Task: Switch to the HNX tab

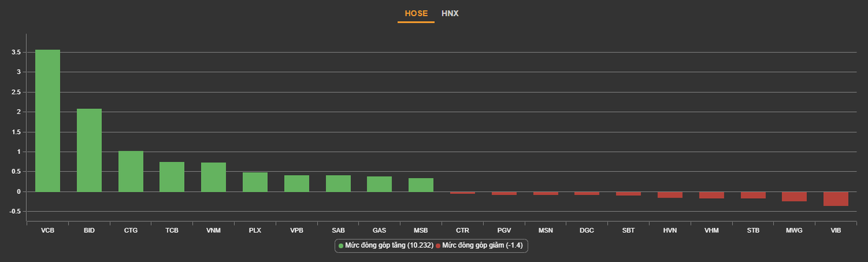Action: click(x=450, y=13)
